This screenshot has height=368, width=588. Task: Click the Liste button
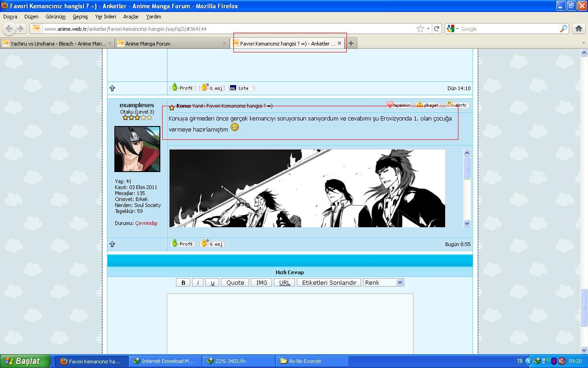click(242, 88)
